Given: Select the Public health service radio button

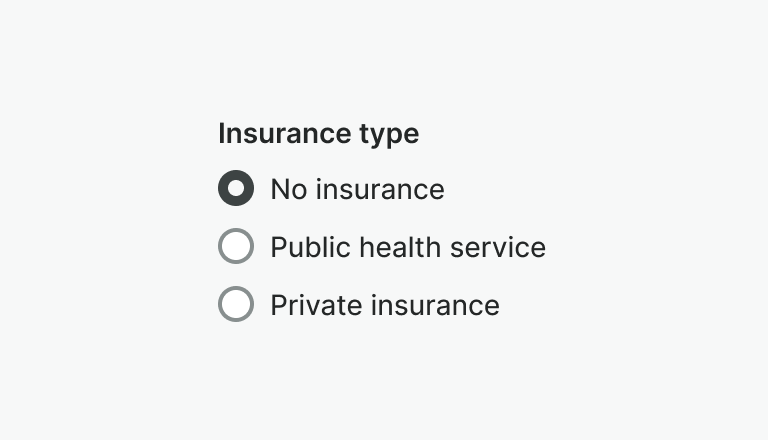Looking at the screenshot, I should tap(236, 247).
